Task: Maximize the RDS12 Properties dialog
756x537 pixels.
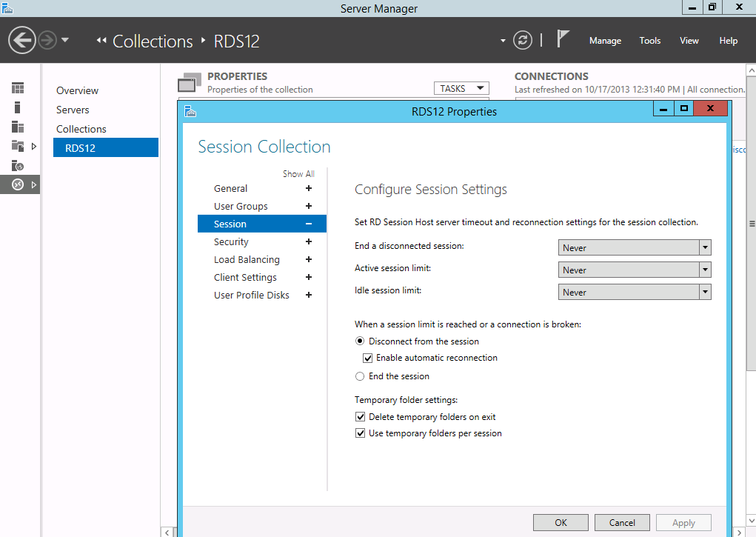Action: click(683, 109)
